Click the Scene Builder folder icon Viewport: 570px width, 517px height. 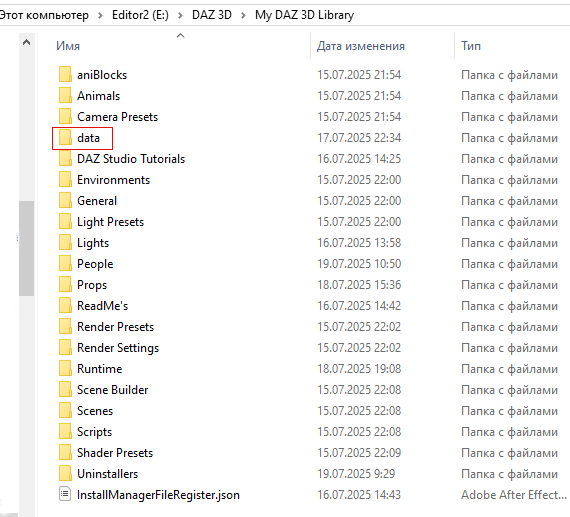tap(65, 390)
